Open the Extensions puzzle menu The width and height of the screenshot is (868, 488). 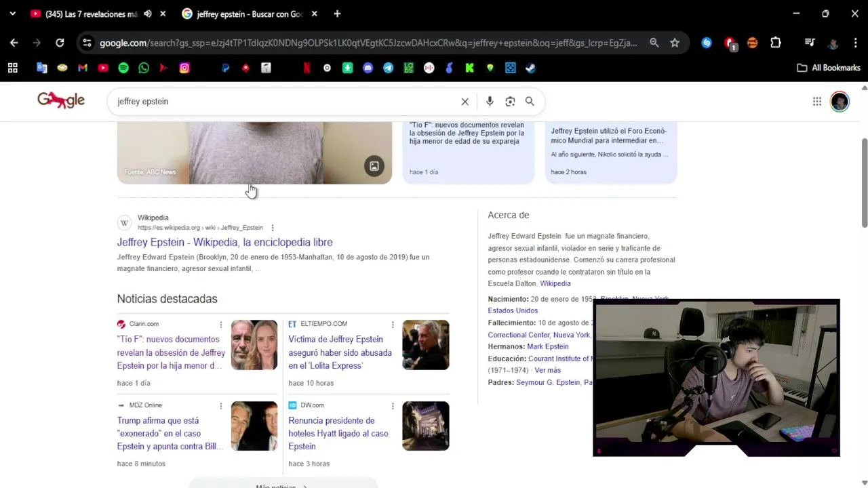pos(776,43)
